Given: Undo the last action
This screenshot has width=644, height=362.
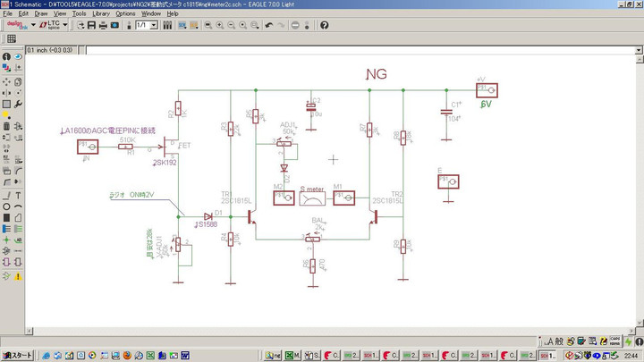Looking at the screenshot, I should pos(269,25).
